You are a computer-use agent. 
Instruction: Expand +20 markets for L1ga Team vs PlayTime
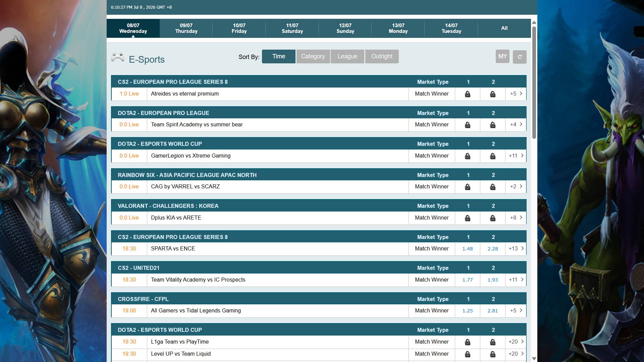516,342
